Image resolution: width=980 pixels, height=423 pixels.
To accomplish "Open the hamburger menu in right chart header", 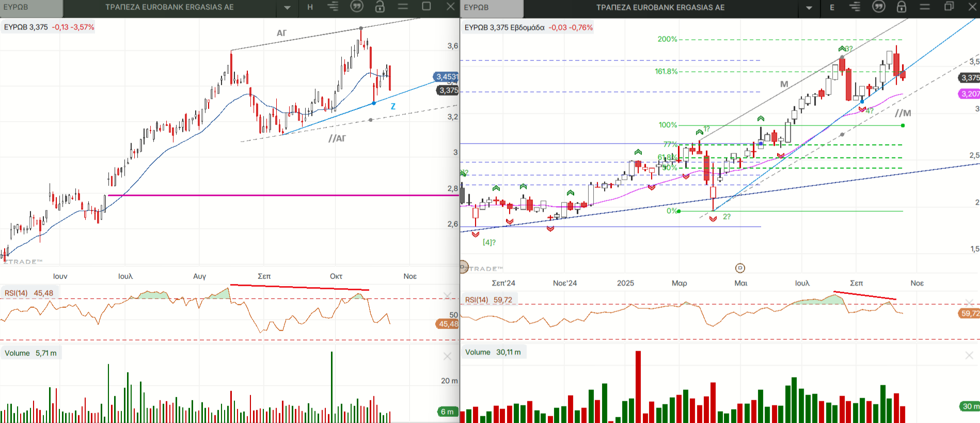I will tap(925, 7).
